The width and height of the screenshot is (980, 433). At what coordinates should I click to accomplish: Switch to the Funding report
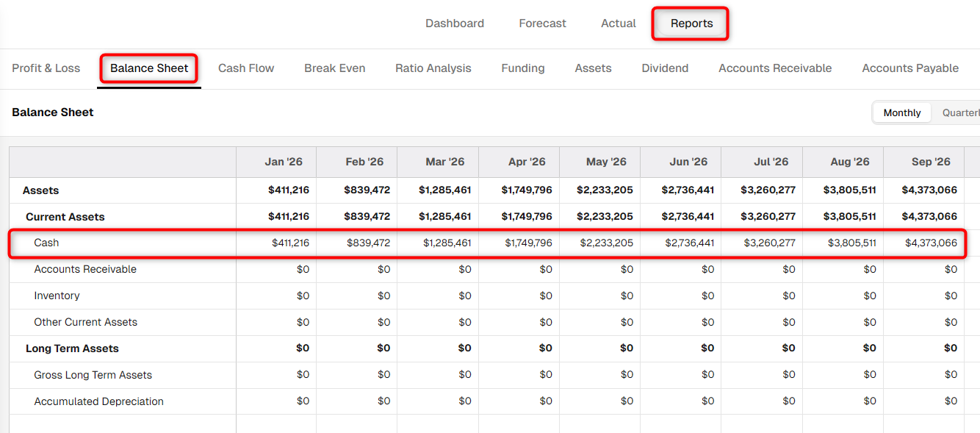pyautogui.click(x=523, y=68)
